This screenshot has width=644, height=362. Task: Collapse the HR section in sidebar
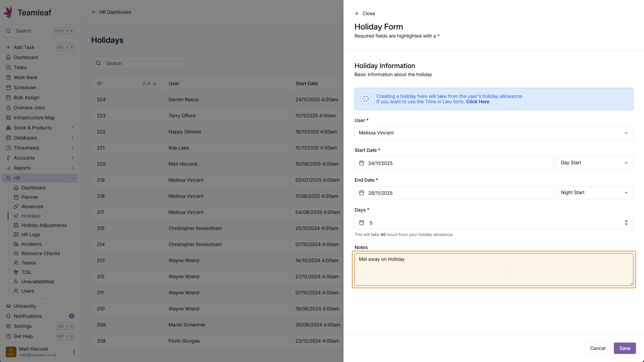[x=72, y=178]
